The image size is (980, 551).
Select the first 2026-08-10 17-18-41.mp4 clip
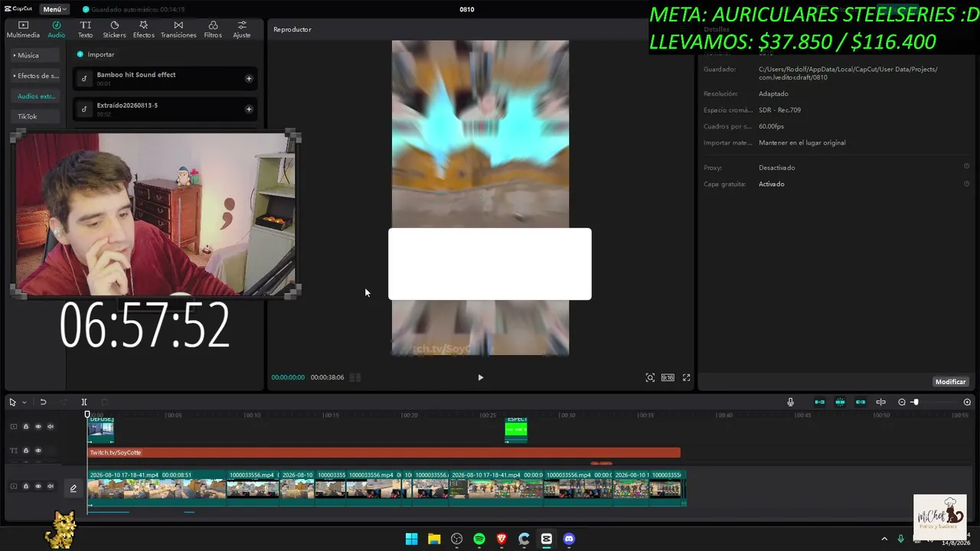[156, 487]
